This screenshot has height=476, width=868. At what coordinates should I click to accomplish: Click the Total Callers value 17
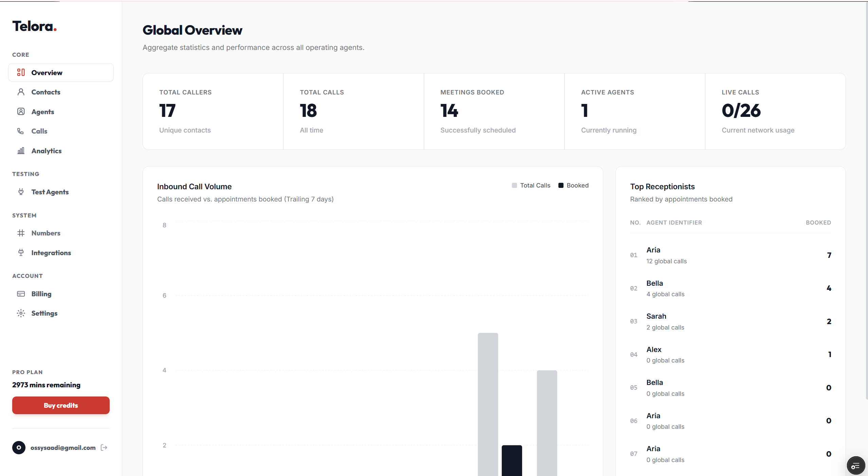tap(167, 110)
